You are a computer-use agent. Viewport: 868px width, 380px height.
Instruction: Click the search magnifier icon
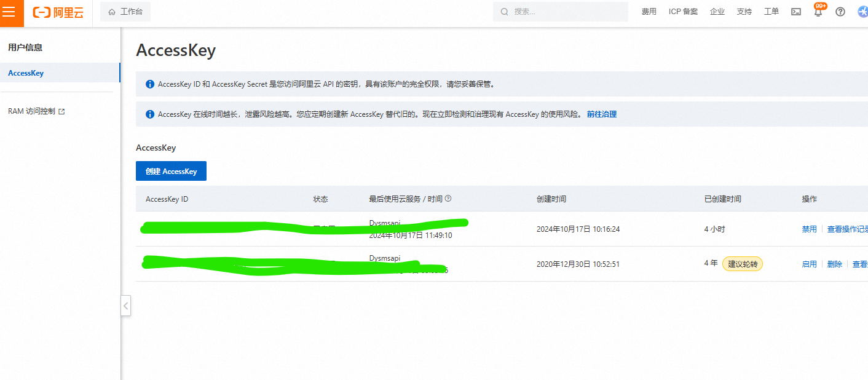[x=505, y=12]
